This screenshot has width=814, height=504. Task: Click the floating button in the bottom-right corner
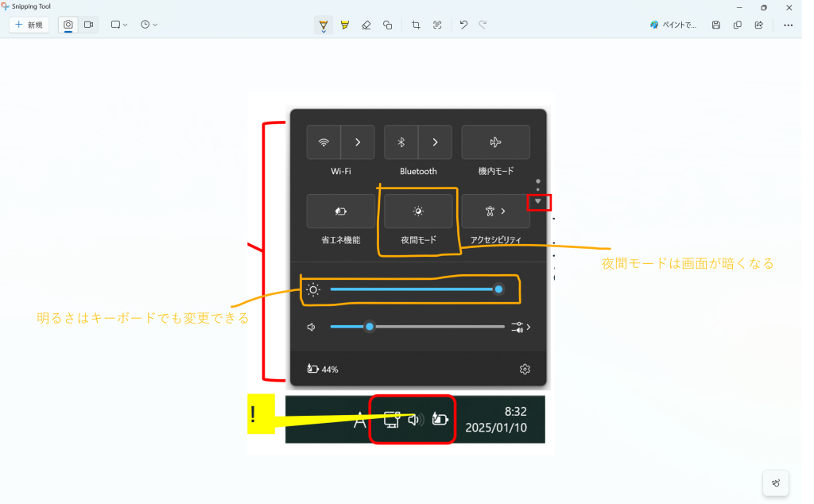[776, 483]
